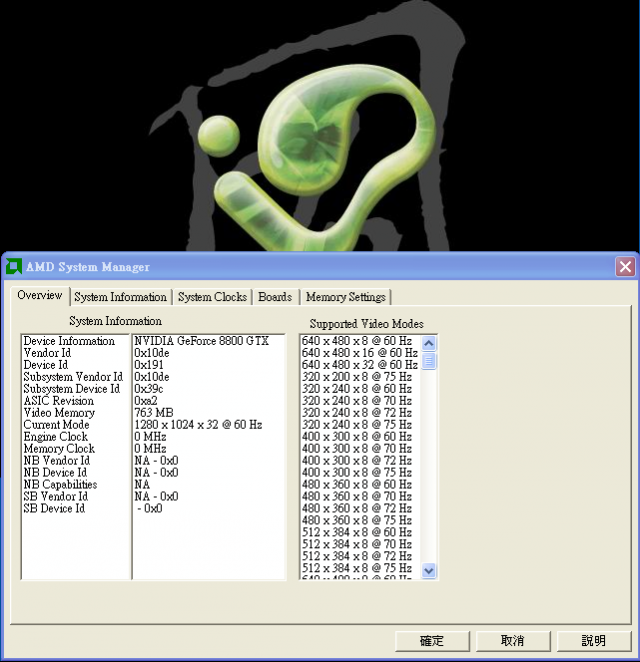Image resolution: width=640 pixels, height=662 pixels.
Task: Select the NB Device Id row
Action: point(55,472)
